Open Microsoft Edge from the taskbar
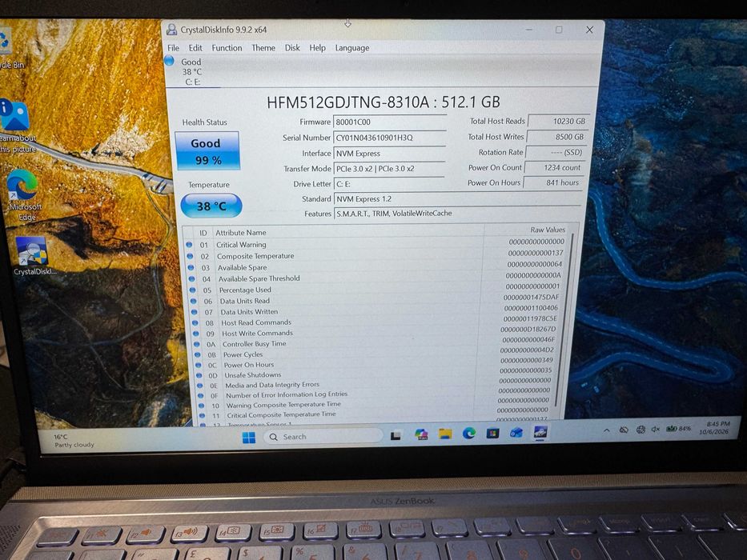 click(x=469, y=433)
